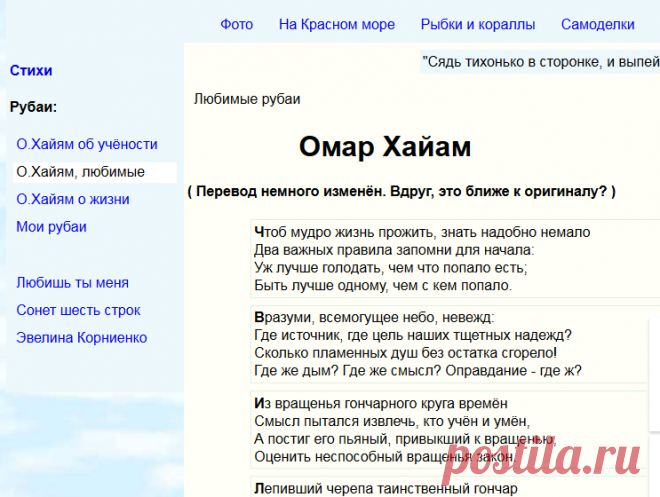Click the scrolling quote Сядь тихонько в сторонке
This screenshot has height=497, width=660.
pyautogui.click(x=540, y=62)
